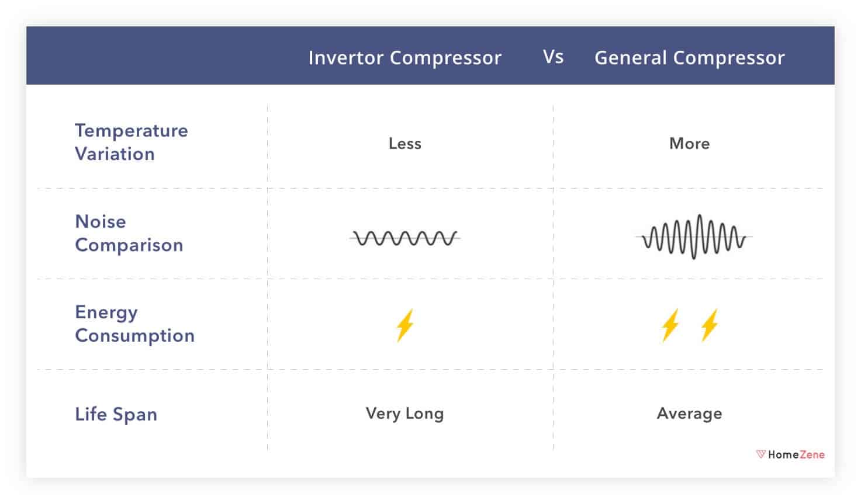Viewport: 861px width, 504px height.
Task: Click the left lightning bolt under General Compressor
Action: 670,325
